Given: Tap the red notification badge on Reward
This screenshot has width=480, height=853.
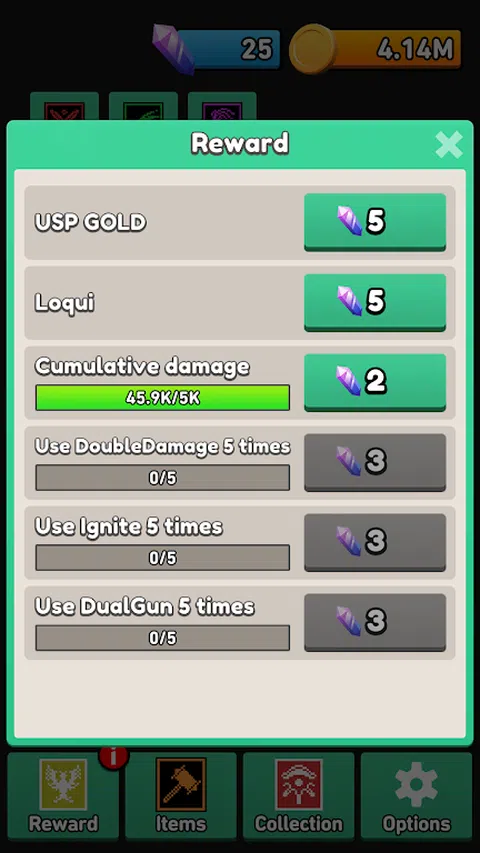Looking at the screenshot, I should click(x=113, y=756).
